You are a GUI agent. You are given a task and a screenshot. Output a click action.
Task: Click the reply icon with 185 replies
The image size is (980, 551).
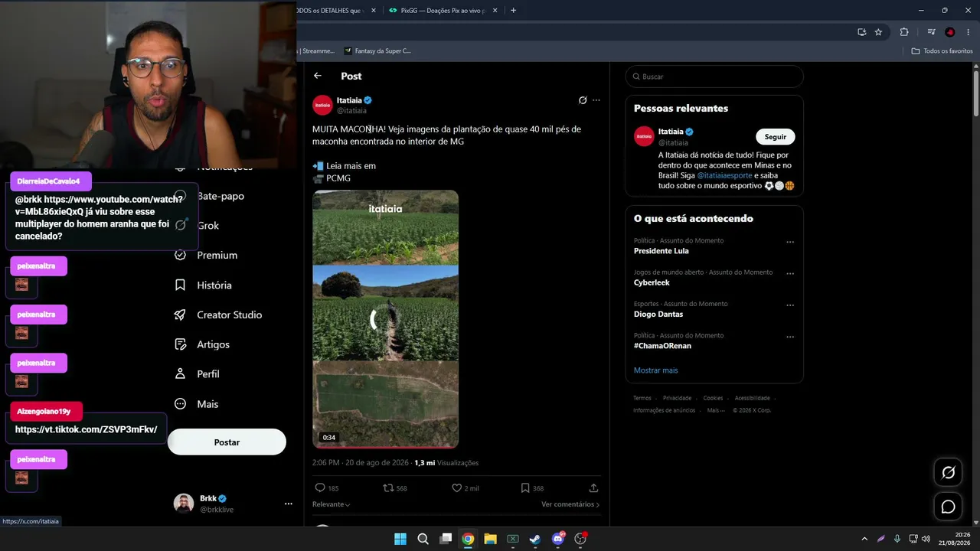320,487
